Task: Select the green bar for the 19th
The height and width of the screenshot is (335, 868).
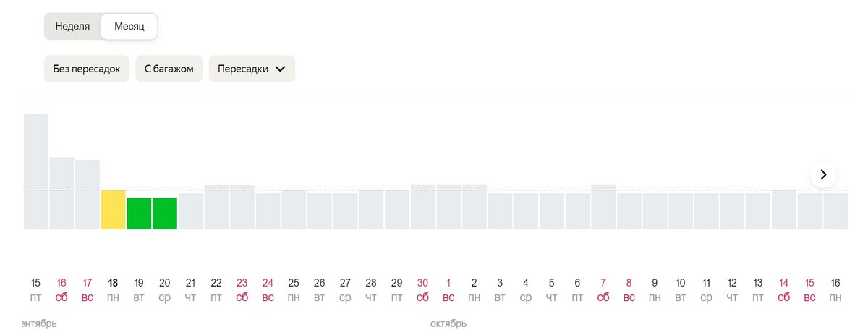Action: click(x=139, y=213)
